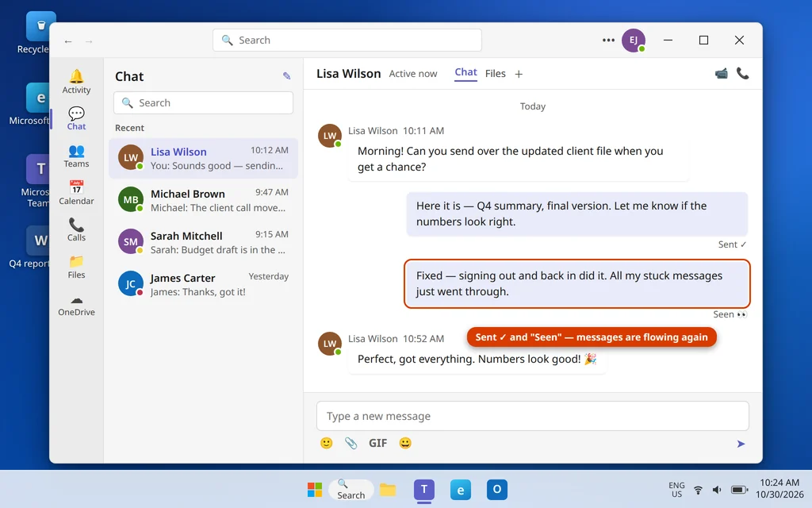Click the Type a new message box

(532, 416)
